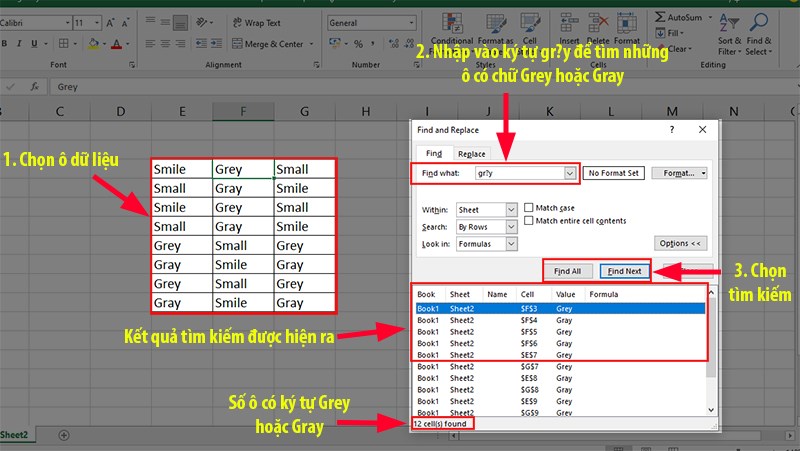Expand the Look in dropdown set to Formulas

tap(511, 244)
